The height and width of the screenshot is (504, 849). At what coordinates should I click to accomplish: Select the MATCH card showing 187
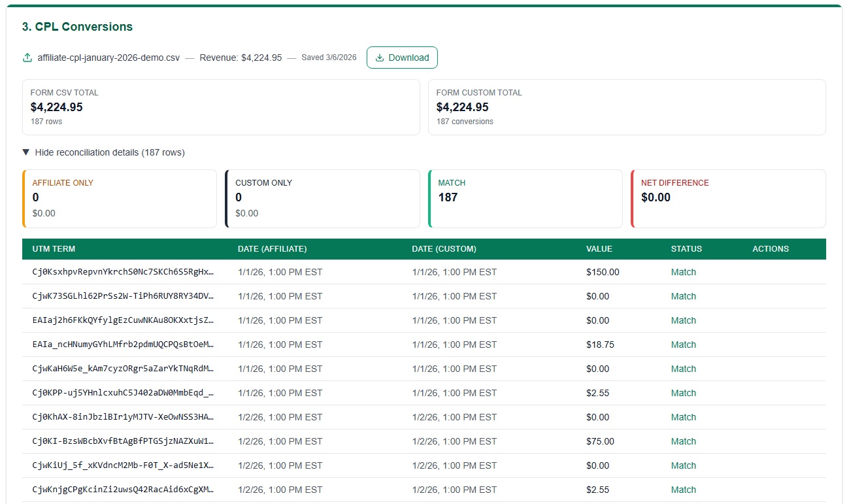(x=525, y=198)
